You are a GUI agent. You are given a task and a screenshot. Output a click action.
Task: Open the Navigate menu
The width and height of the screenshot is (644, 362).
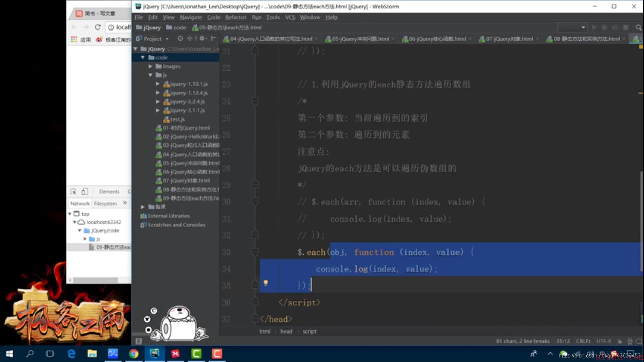point(191,17)
